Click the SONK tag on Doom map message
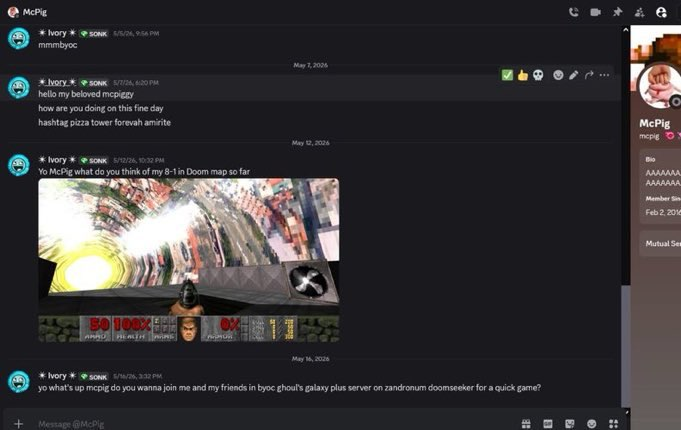The image size is (681, 430). [x=94, y=160]
